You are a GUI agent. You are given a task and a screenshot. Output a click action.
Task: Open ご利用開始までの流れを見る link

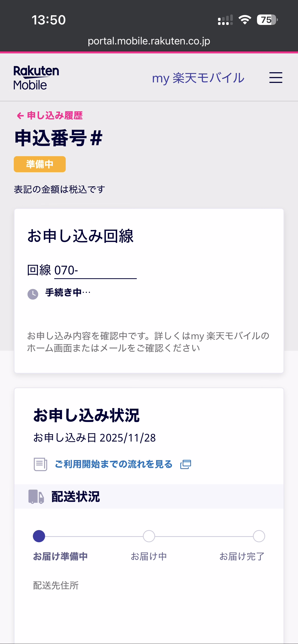tap(114, 464)
